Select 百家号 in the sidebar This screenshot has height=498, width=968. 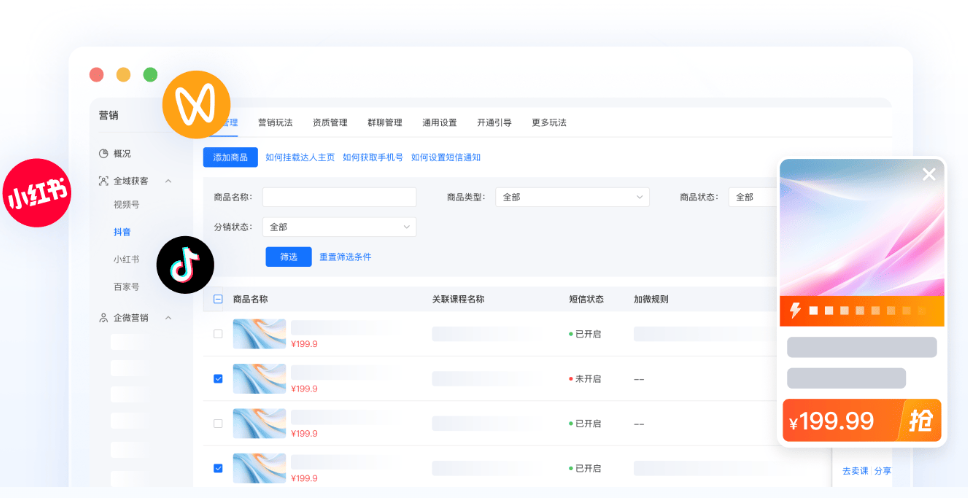pos(127,287)
